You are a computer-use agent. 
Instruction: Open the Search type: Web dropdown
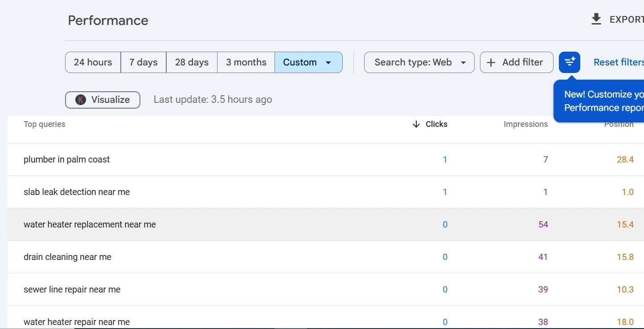click(x=419, y=62)
